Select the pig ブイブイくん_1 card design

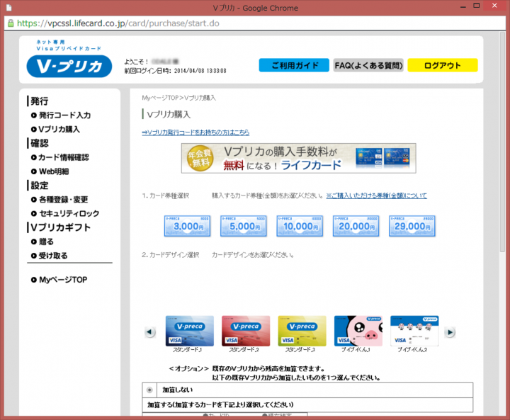pos(358,331)
